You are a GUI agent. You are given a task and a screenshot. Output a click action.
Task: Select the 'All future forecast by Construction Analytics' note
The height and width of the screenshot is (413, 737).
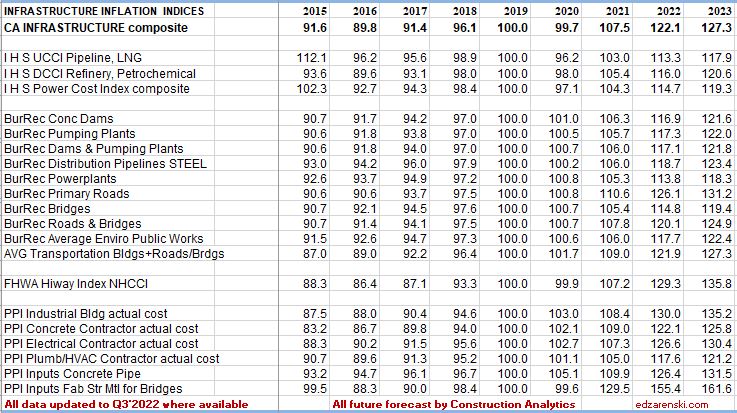[x=454, y=404]
